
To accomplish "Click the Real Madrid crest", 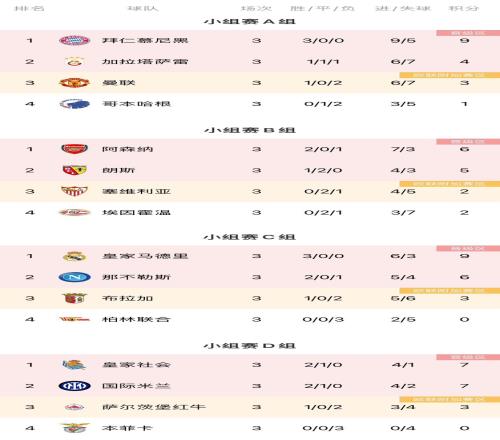I will point(74,256).
